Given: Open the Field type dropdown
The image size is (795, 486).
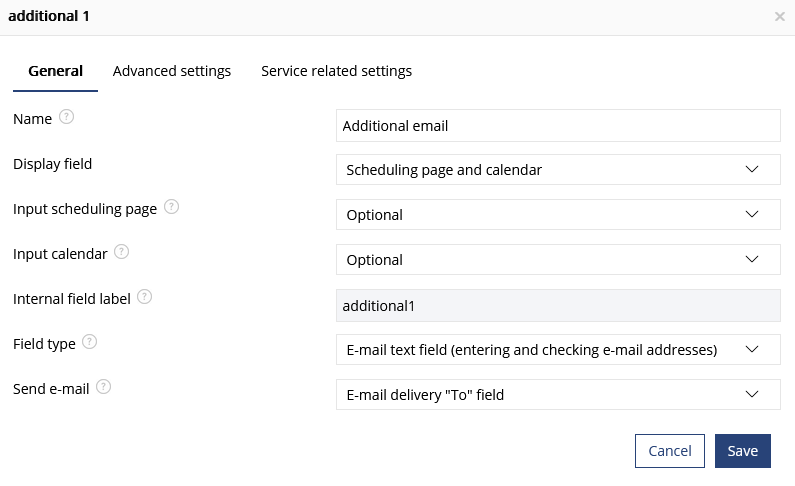Looking at the screenshot, I should point(558,350).
